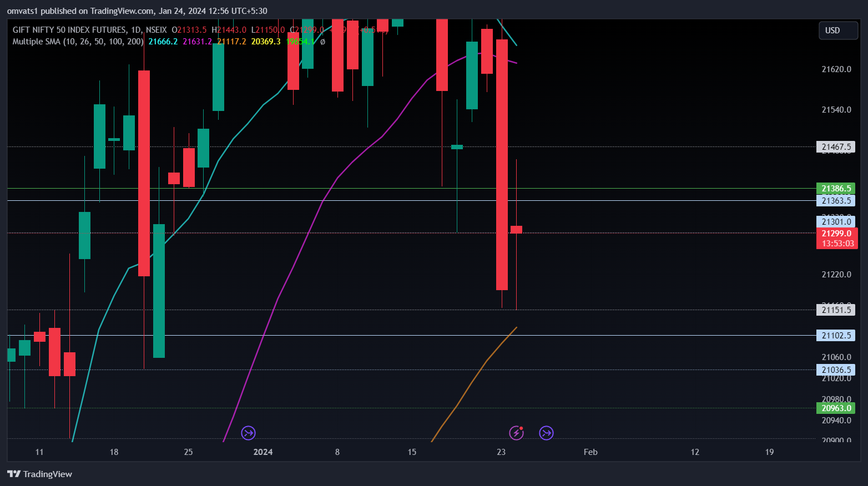Click the date 11 on the time axis
The height and width of the screenshot is (486, 868).
pyautogui.click(x=39, y=452)
